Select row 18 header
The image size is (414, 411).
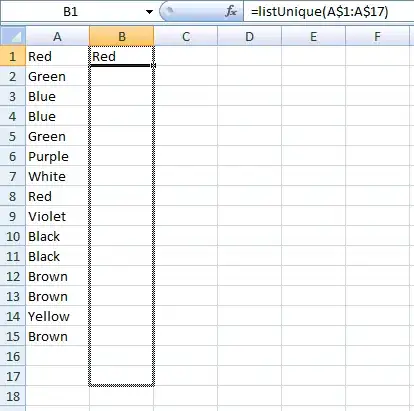coord(13,396)
